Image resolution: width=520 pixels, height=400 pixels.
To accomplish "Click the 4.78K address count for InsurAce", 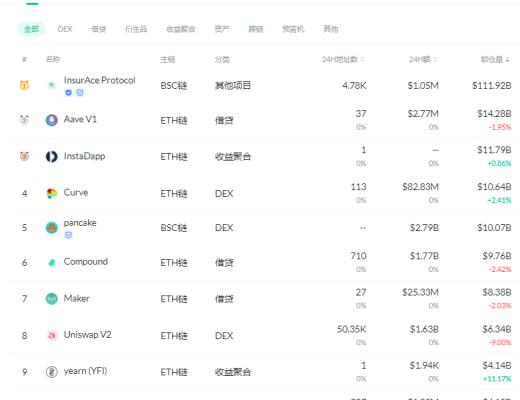I will click(x=354, y=86).
